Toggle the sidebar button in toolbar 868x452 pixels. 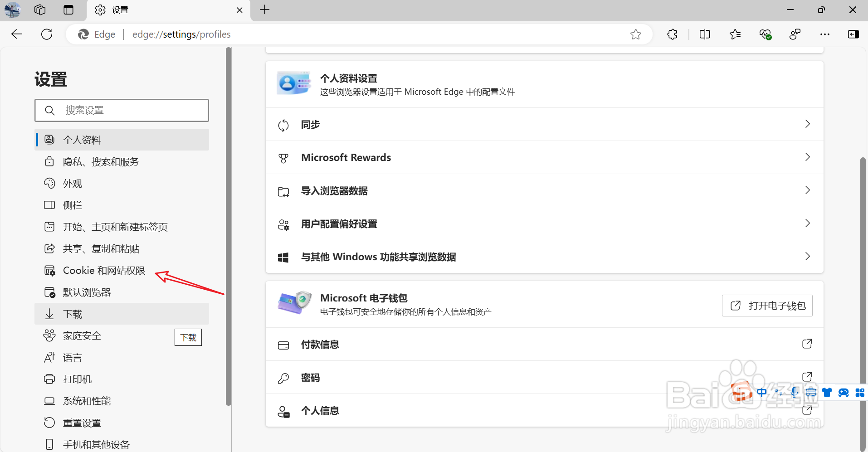pyautogui.click(x=853, y=34)
